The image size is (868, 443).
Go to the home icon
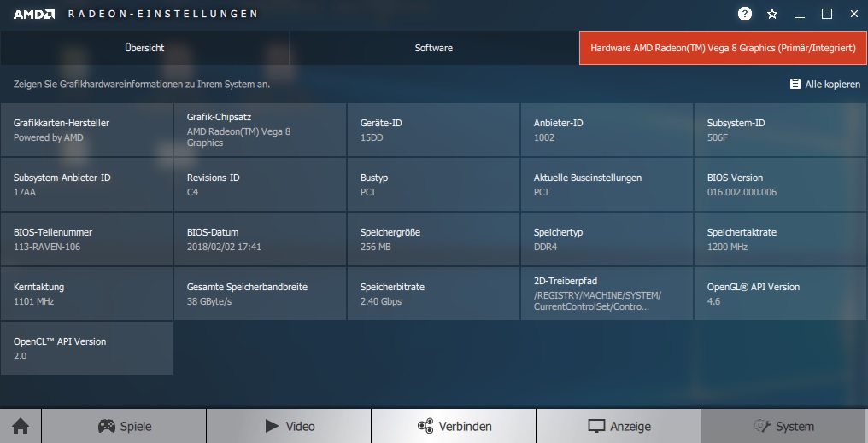21,426
